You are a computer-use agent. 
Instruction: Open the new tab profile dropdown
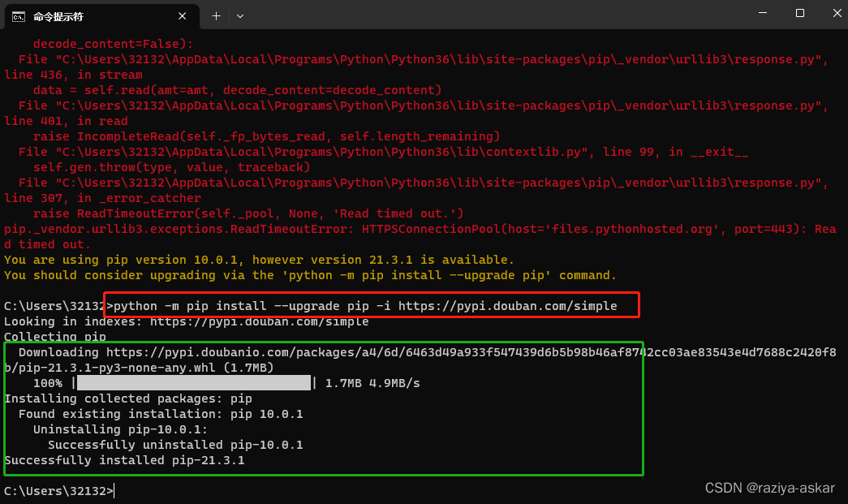tap(240, 16)
